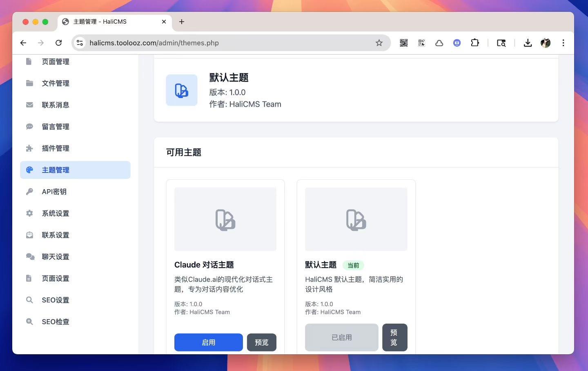Open 插件管理 in the sidebar

pyautogui.click(x=56, y=148)
